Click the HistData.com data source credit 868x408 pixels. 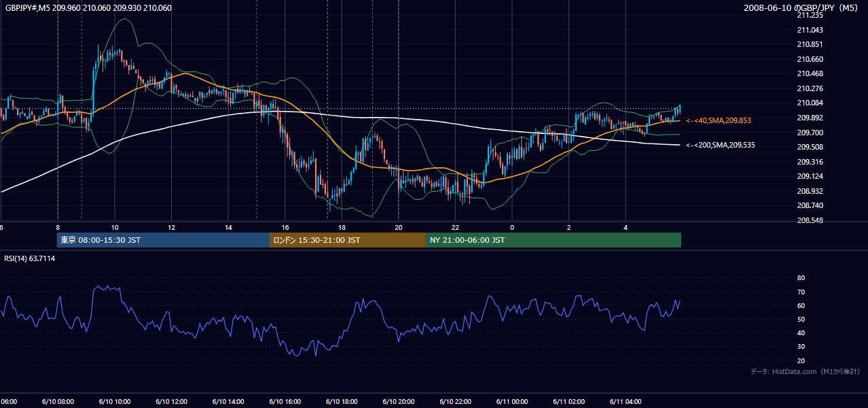pyautogui.click(x=806, y=371)
